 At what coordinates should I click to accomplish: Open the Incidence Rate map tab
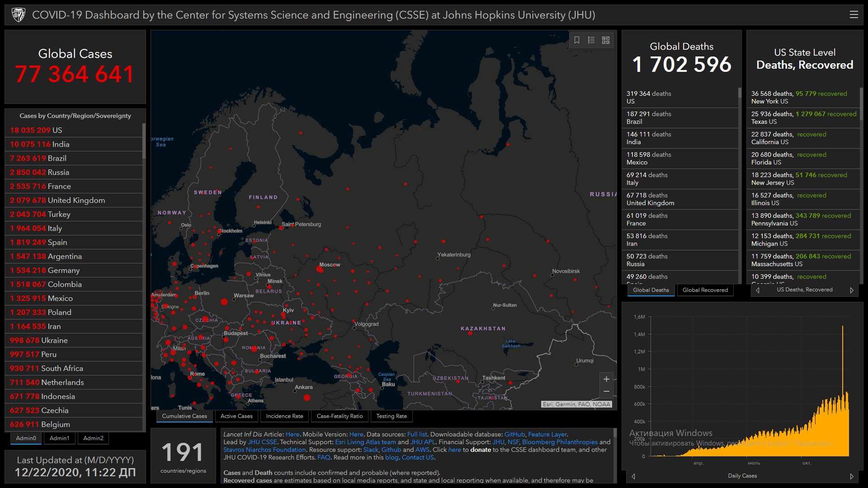tap(284, 416)
